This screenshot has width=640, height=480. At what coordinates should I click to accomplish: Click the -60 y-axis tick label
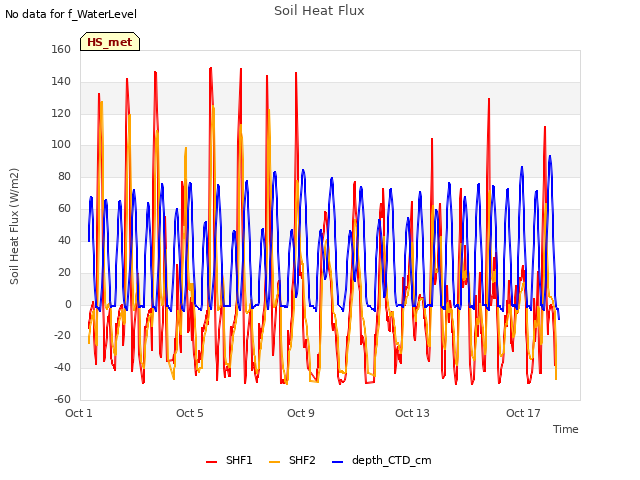[x=62, y=399]
